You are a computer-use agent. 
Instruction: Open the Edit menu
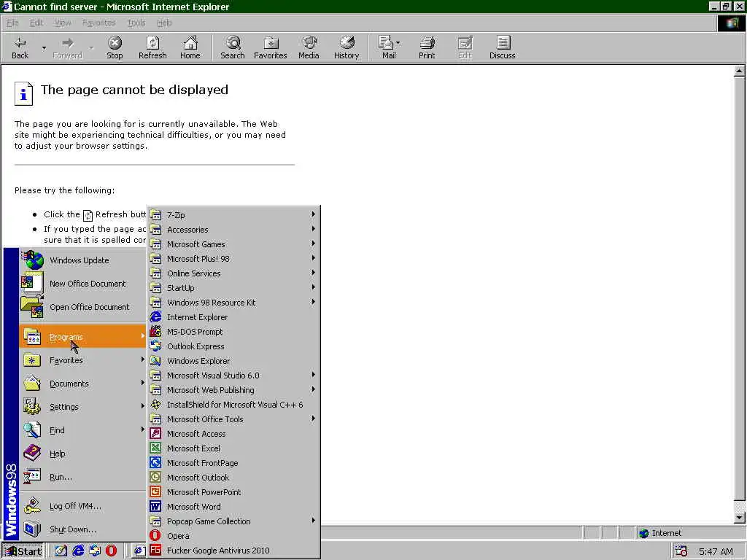tap(36, 23)
